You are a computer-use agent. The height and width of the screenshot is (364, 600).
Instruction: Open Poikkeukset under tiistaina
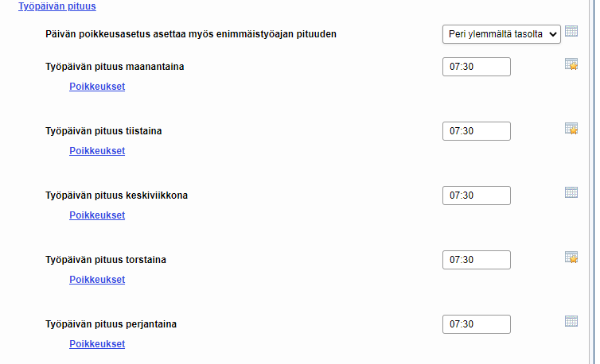click(x=97, y=151)
